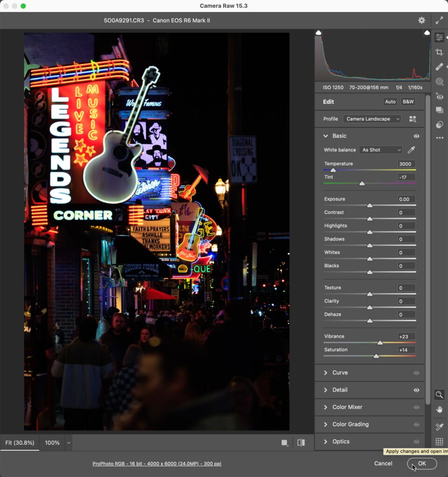This screenshot has height=477, width=448.
Task: Select the Red Eye removal tool
Action: coord(439,96)
